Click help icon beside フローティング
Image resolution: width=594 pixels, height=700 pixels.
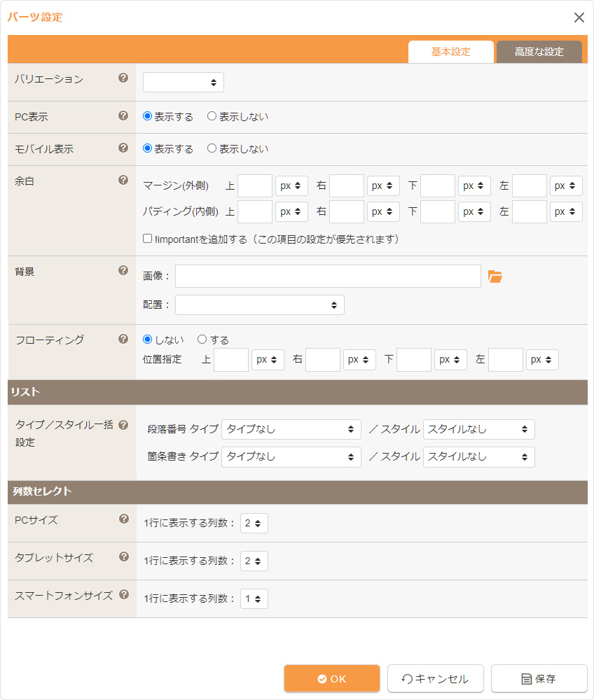[123, 339]
